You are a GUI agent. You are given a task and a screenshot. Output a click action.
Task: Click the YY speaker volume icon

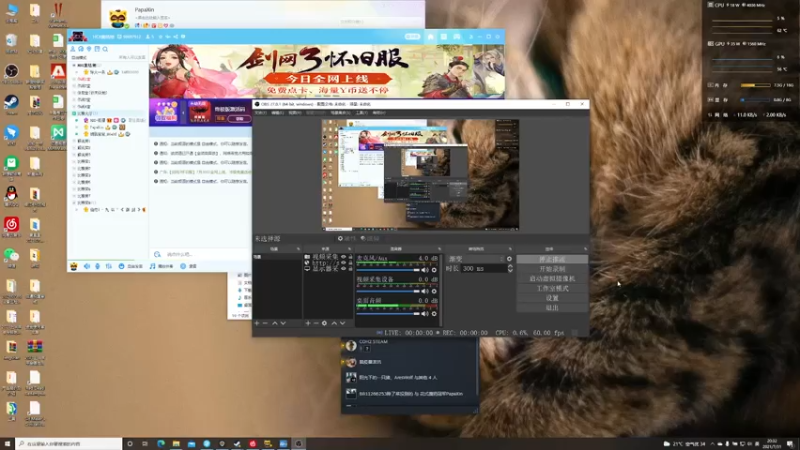[x=87, y=266]
